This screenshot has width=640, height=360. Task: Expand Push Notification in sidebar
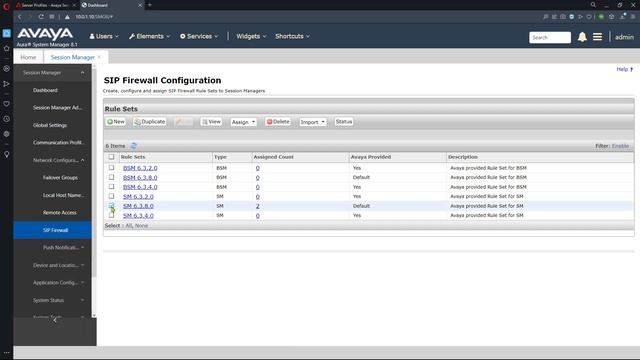click(82, 247)
